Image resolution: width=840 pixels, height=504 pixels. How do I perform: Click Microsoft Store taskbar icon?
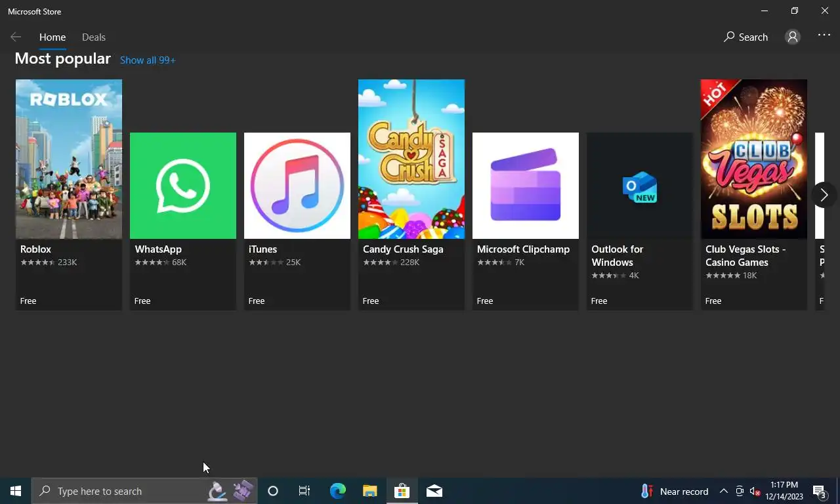click(x=402, y=491)
